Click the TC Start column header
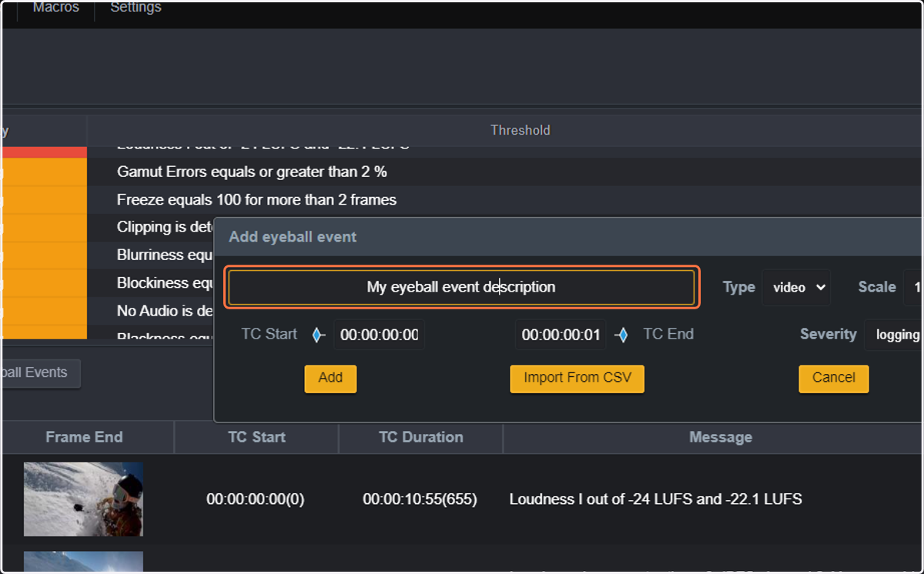Image resolution: width=924 pixels, height=574 pixels. (x=256, y=437)
